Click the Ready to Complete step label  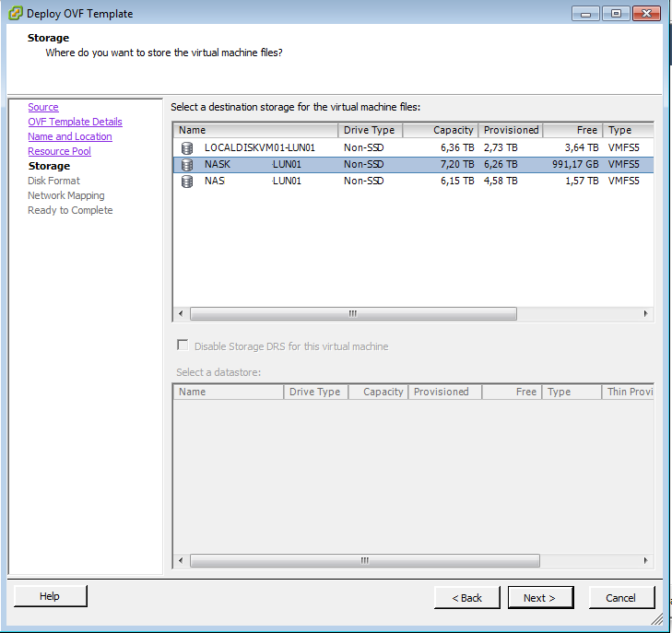click(70, 210)
